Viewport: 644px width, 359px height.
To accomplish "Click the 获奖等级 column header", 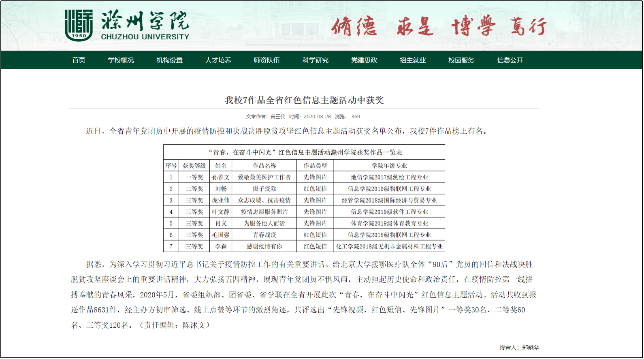I will [194, 166].
